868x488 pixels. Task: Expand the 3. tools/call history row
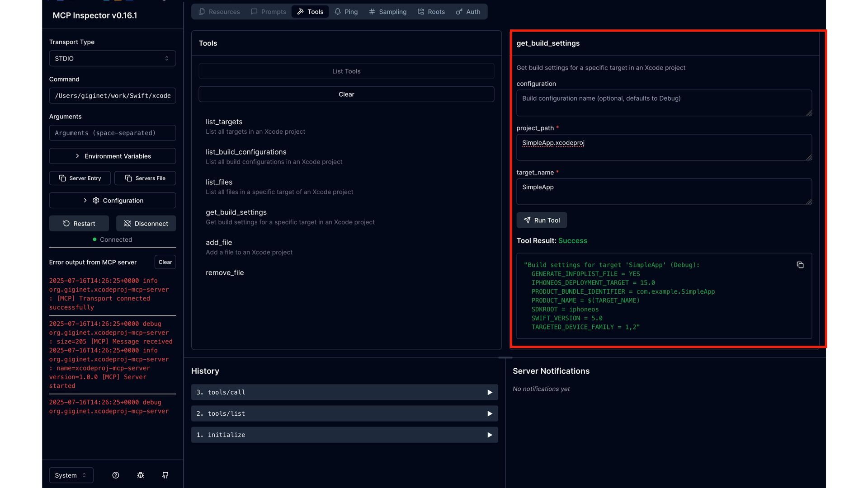coord(344,392)
